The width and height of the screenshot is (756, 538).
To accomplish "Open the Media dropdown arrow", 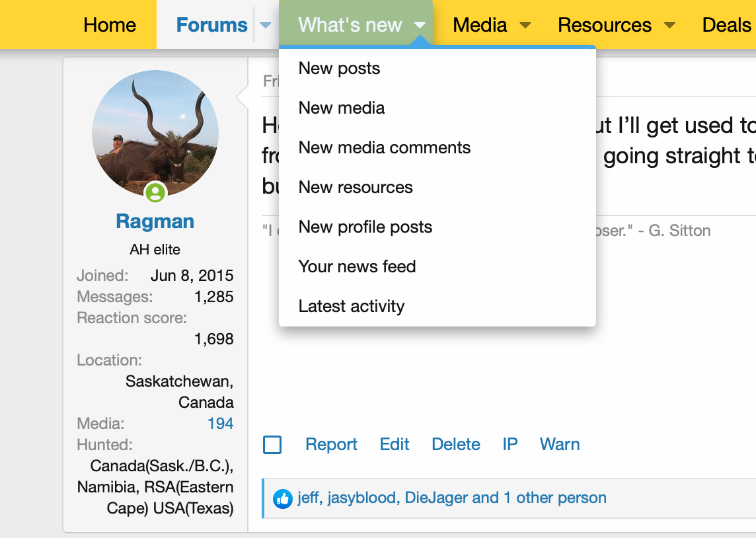I will (x=525, y=25).
